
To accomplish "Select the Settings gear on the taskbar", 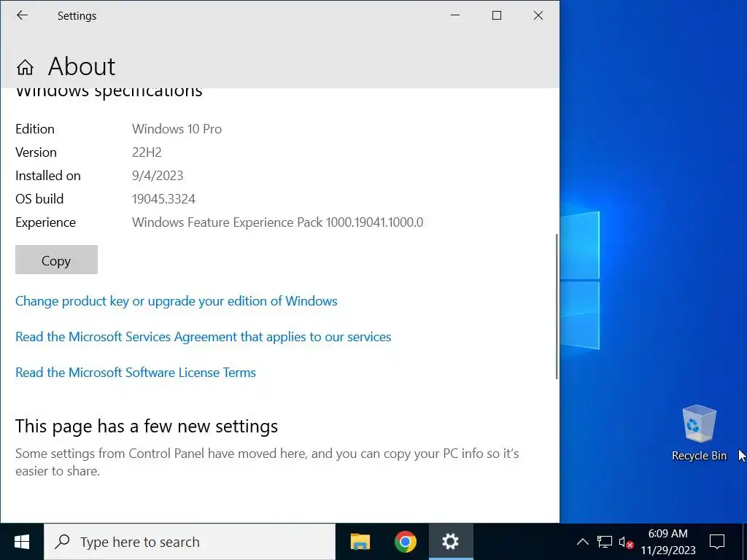I will coord(451,542).
